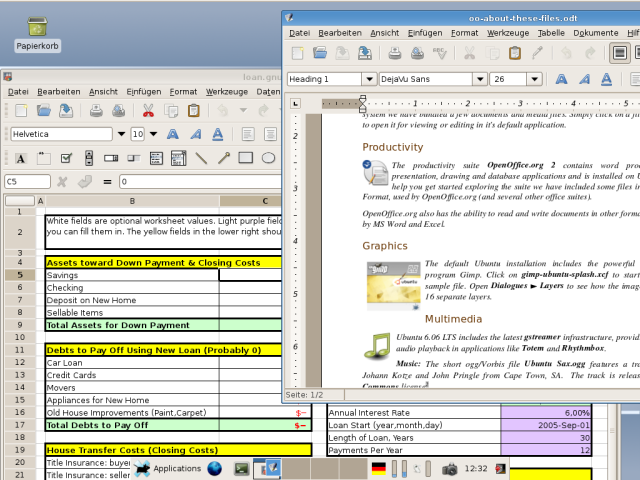Select the Frame object tool
Screen dimensions: 640x480
tap(43, 158)
